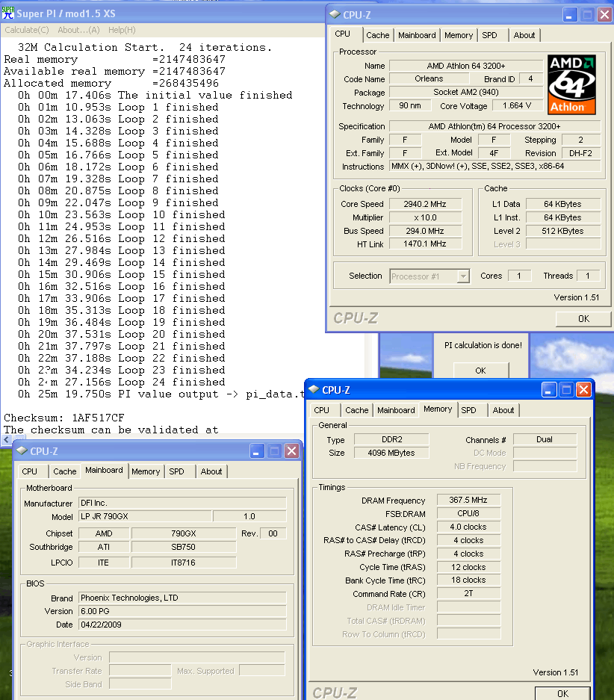This screenshot has height=700, width=614.
Task: Click OK on PI calculation done dialog
Action: click(x=480, y=371)
